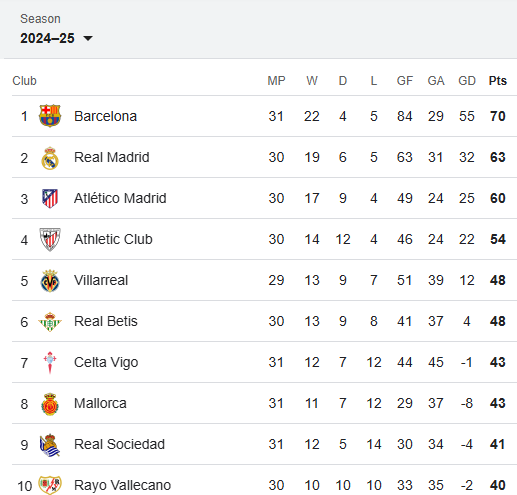Select the Mallorca club name

[100, 403]
